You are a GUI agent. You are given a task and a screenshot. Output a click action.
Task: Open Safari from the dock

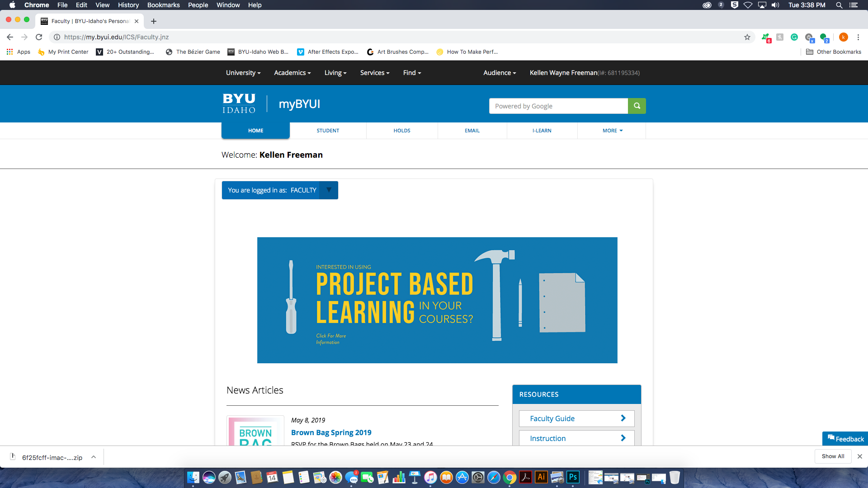tap(494, 477)
